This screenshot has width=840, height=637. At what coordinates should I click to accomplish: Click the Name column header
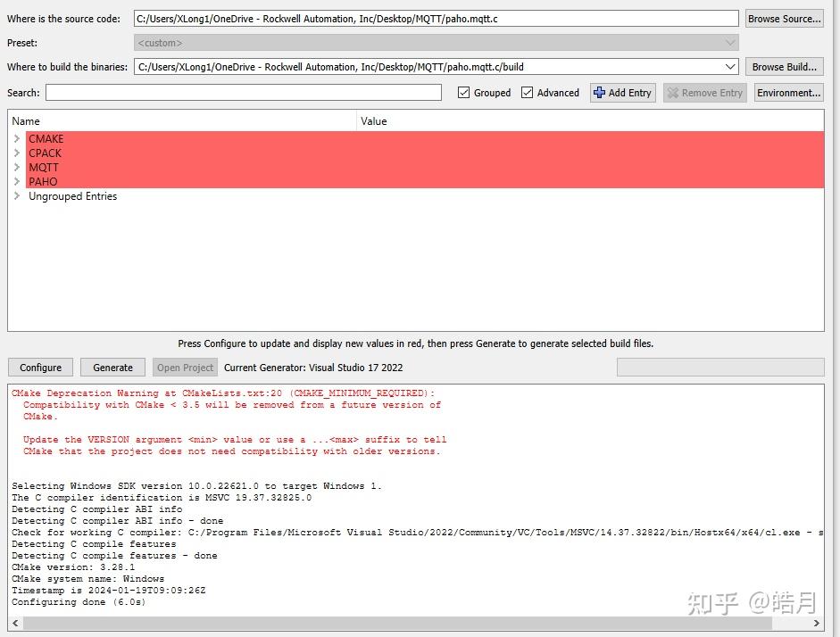(x=182, y=121)
